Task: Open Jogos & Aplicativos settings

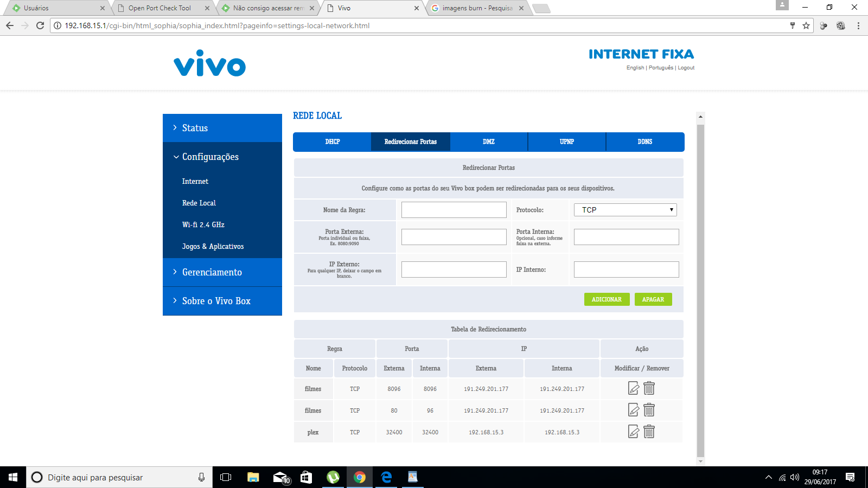Action: pos(213,247)
